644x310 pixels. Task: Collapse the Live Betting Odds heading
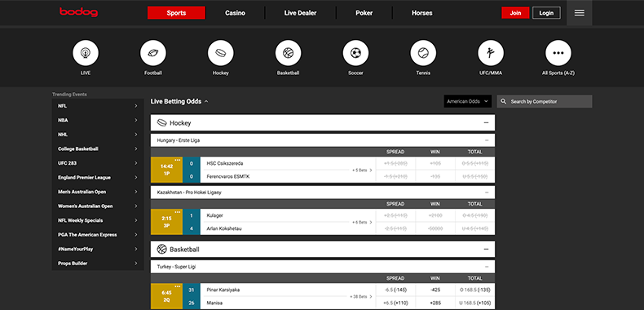coord(179,101)
